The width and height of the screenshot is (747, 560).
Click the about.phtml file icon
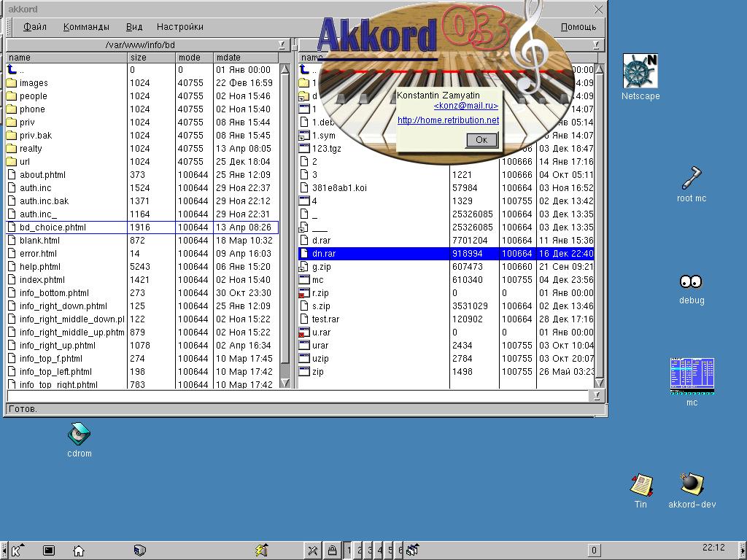point(12,175)
